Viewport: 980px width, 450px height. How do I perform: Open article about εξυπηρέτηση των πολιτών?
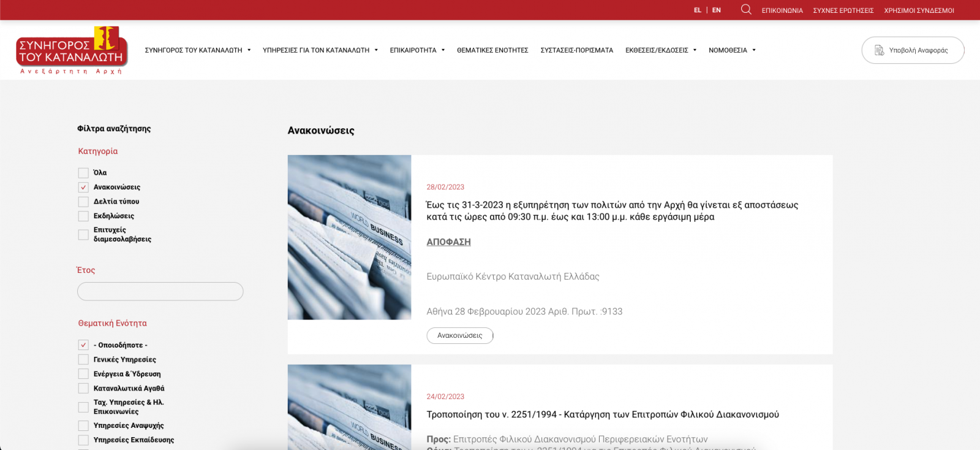612,211
